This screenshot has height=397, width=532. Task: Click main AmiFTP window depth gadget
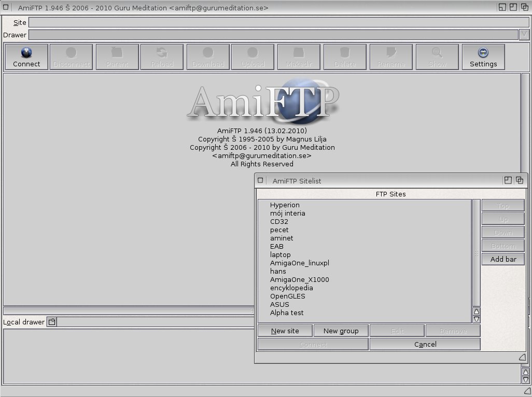click(x=525, y=7)
